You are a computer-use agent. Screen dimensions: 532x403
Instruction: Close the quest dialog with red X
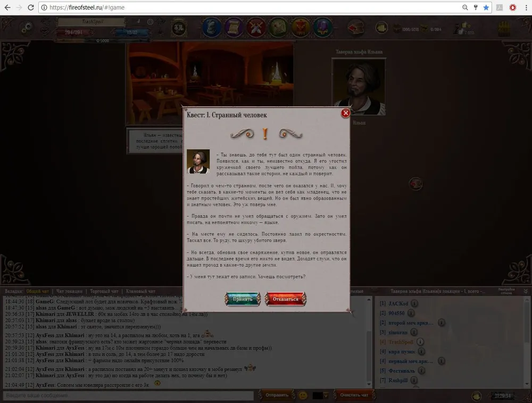coord(345,113)
